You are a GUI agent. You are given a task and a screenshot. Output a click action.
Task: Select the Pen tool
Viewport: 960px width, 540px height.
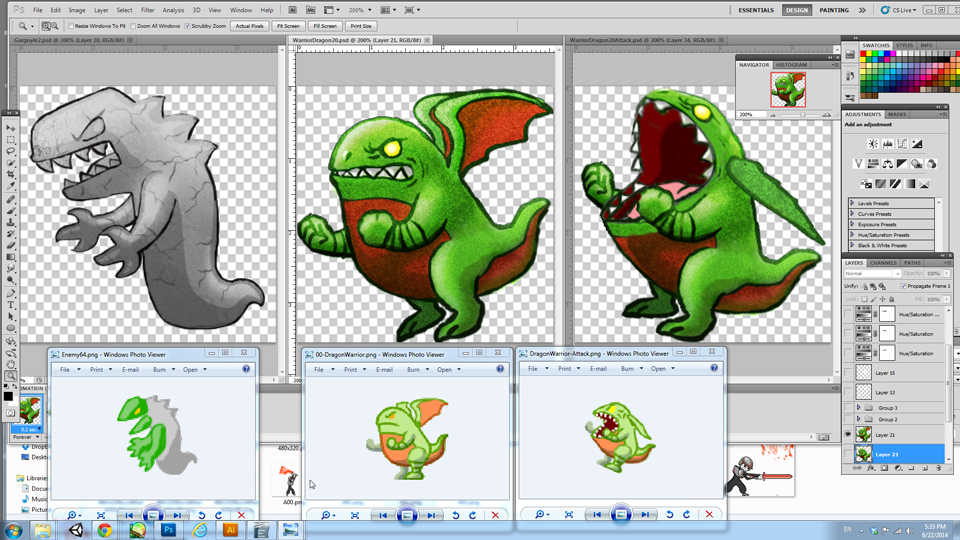pos(11,293)
